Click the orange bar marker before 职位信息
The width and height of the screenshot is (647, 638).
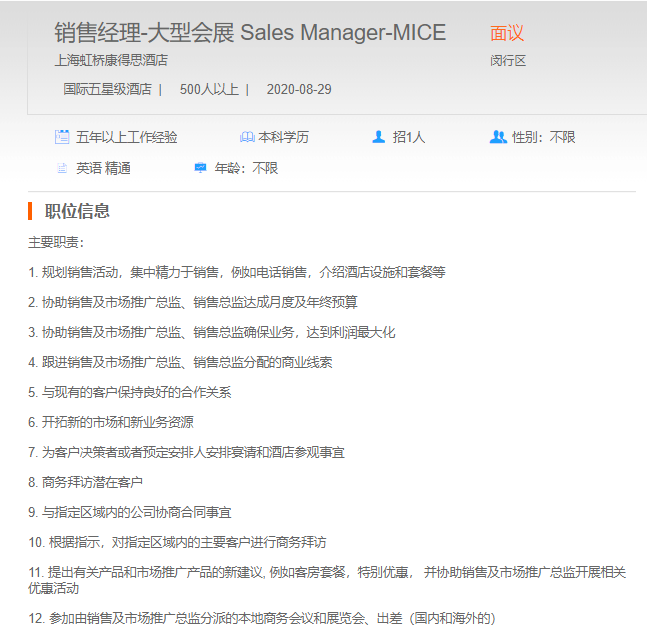pos(31,211)
